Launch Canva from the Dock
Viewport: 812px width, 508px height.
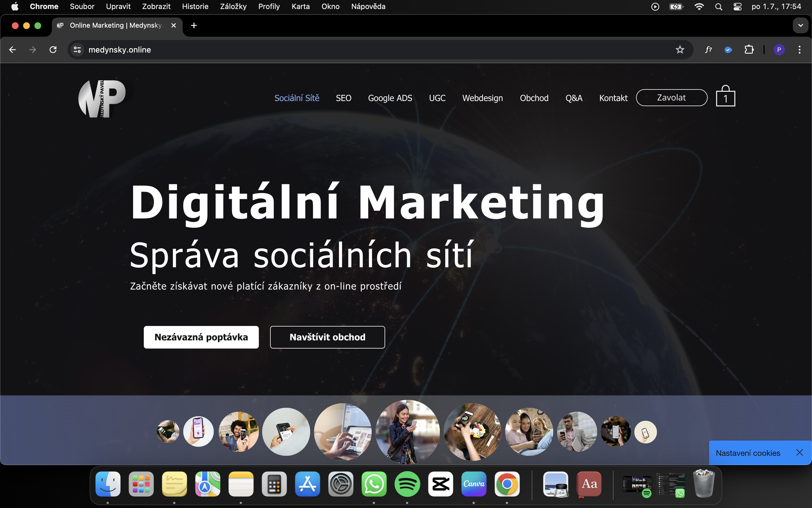click(x=473, y=484)
